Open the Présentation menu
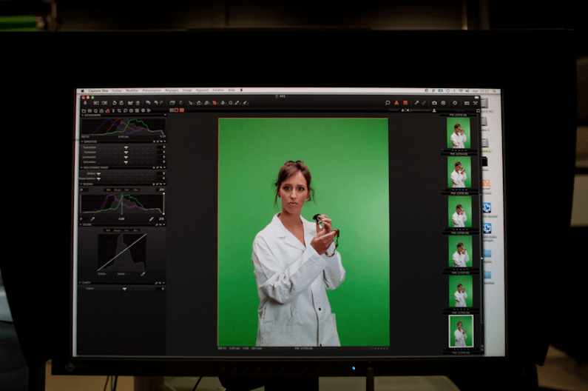 tap(152, 90)
